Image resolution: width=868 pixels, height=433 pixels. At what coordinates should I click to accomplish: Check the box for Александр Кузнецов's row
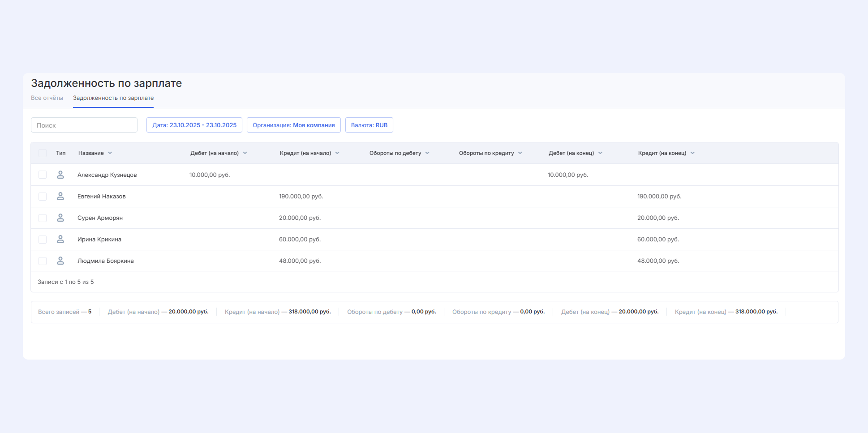(x=43, y=175)
